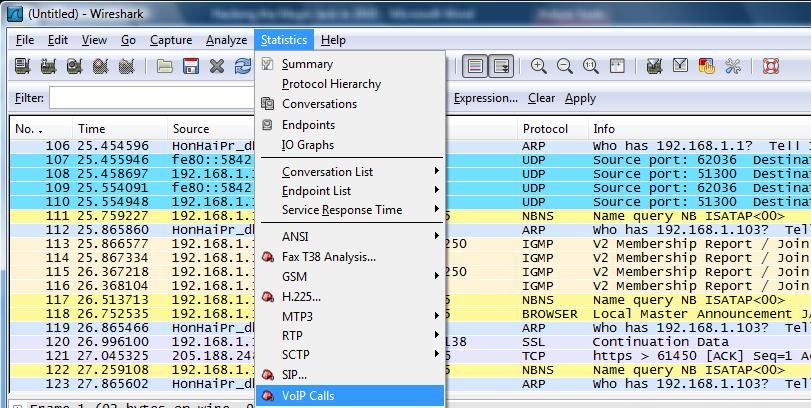Open the Edit menu
Viewport: 811px width, 408px height.
click(57, 40)
